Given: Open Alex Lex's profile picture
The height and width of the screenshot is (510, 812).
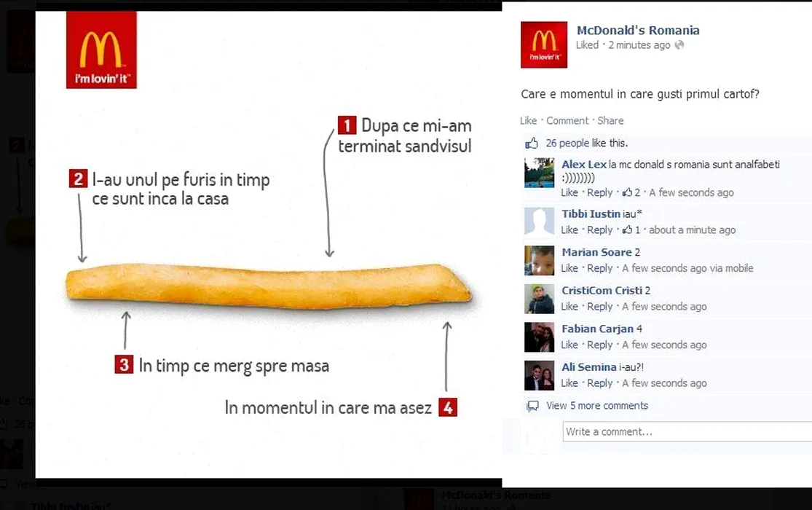Looking at the screenshot, I should [x=539, y=173].
